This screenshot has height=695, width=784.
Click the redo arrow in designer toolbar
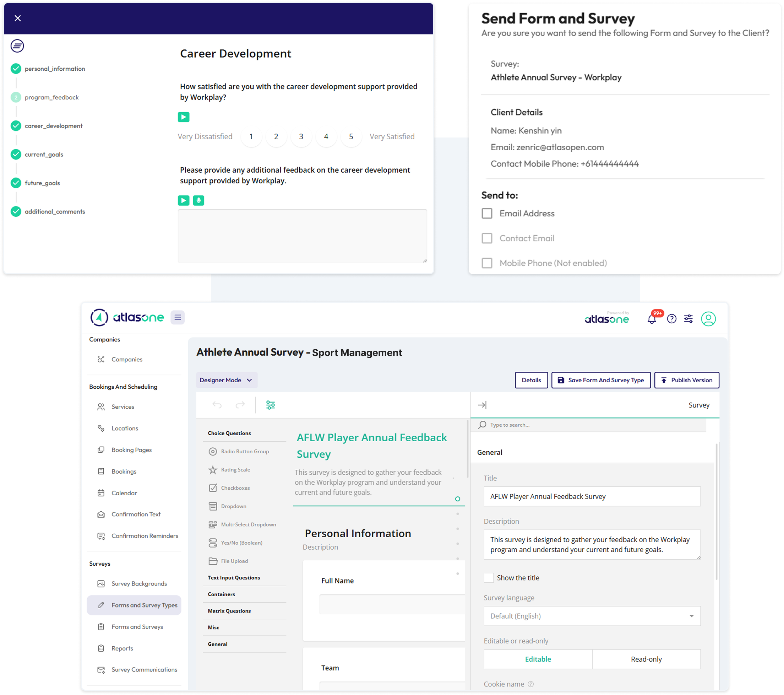(240, 405)
